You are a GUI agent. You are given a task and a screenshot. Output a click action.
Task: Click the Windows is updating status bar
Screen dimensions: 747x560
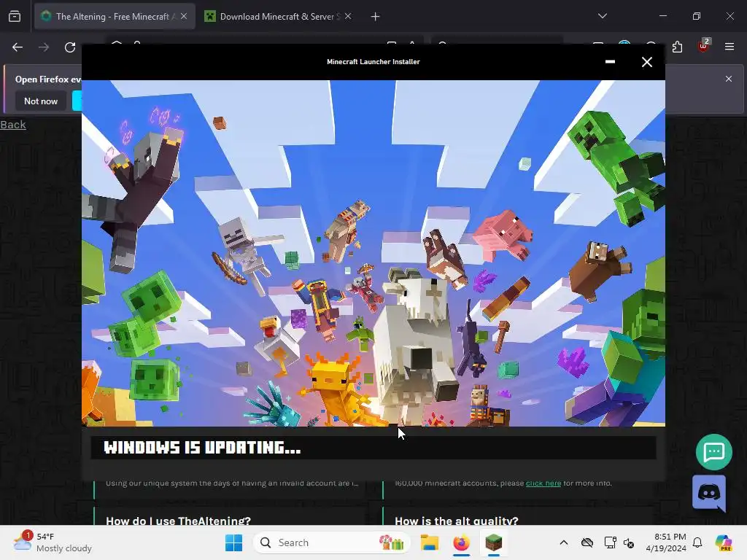pyautogui.click(x=373, y=448)
